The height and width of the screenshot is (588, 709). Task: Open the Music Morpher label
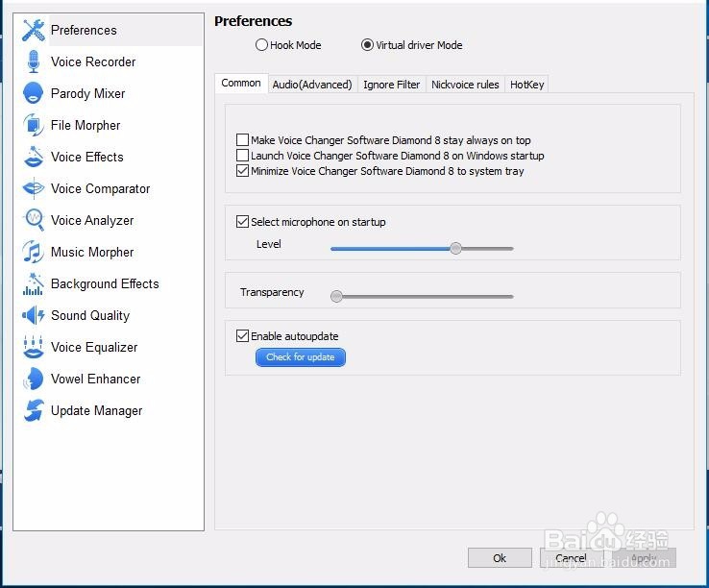(92, 252)
